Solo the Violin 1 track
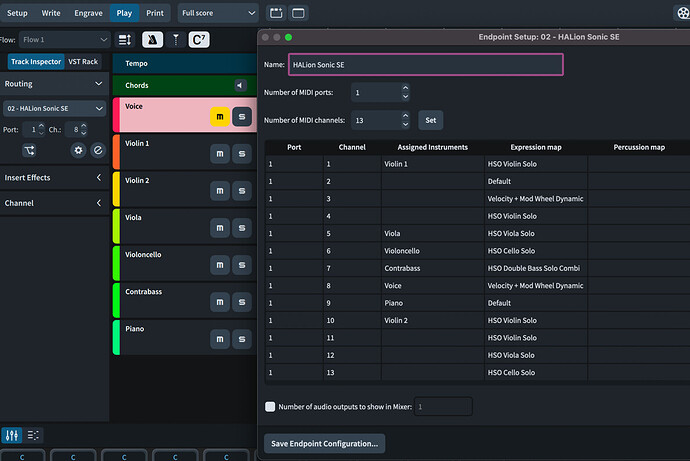 pos(242,154)
